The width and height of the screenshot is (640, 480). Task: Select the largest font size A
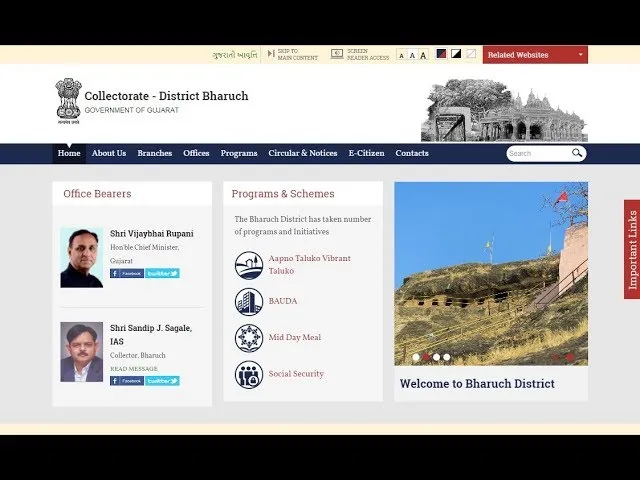423,55
